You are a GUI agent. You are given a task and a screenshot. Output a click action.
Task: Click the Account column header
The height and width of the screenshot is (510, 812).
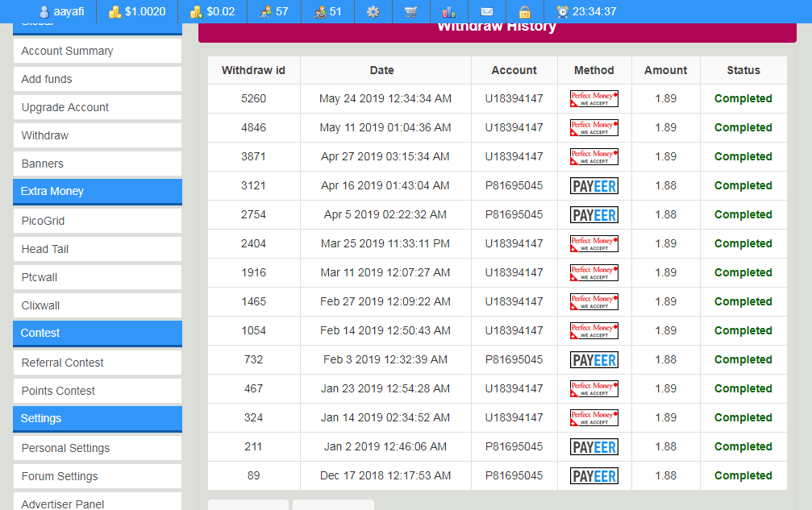(x=514, y=70)
